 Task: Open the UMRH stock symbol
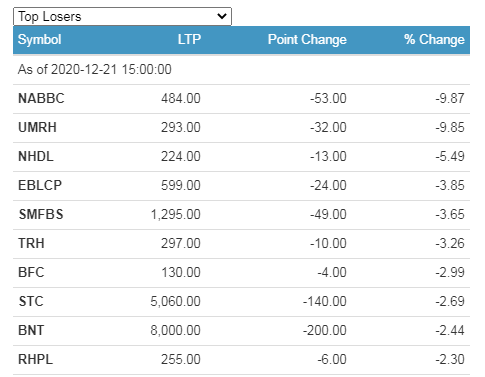(x=37, y=127)
